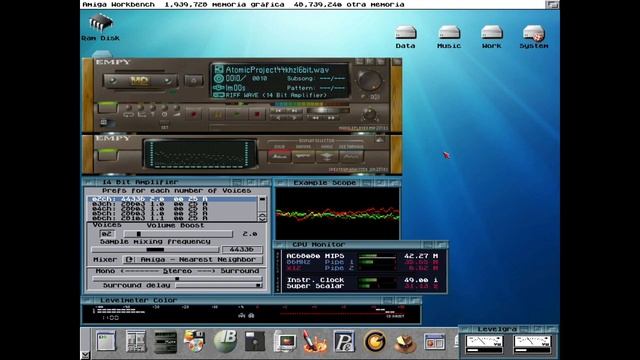
Task: Click the Volume Boost slider
Action: 178,234
